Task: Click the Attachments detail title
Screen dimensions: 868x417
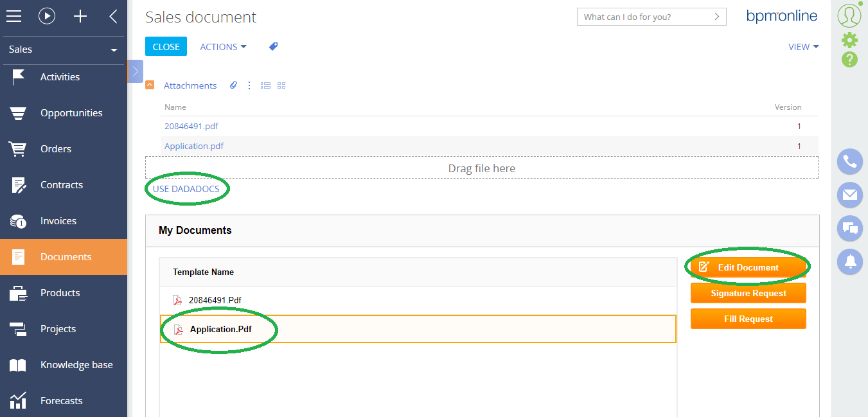Action: coord(190,85)
